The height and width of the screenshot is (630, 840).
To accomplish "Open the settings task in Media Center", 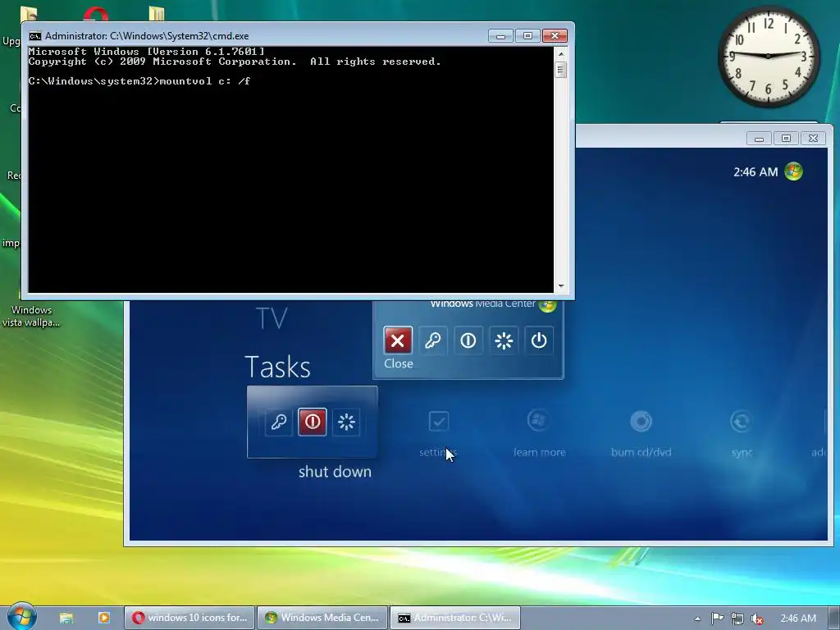I will (x=438, y=434).
